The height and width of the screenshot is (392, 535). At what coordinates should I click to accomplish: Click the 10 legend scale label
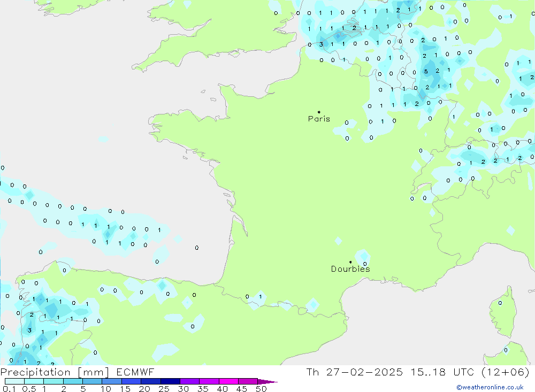[106, 389]
